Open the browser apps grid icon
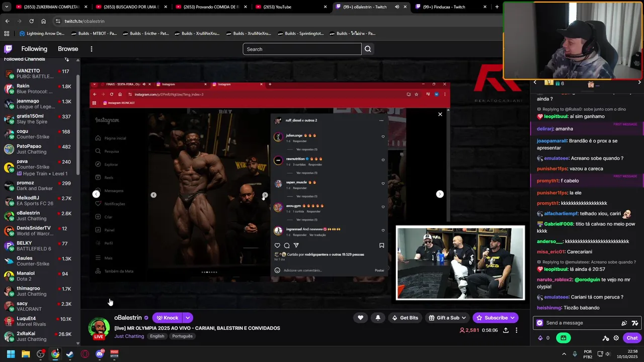Screen dimensions: 644x362 coord(7,33)
